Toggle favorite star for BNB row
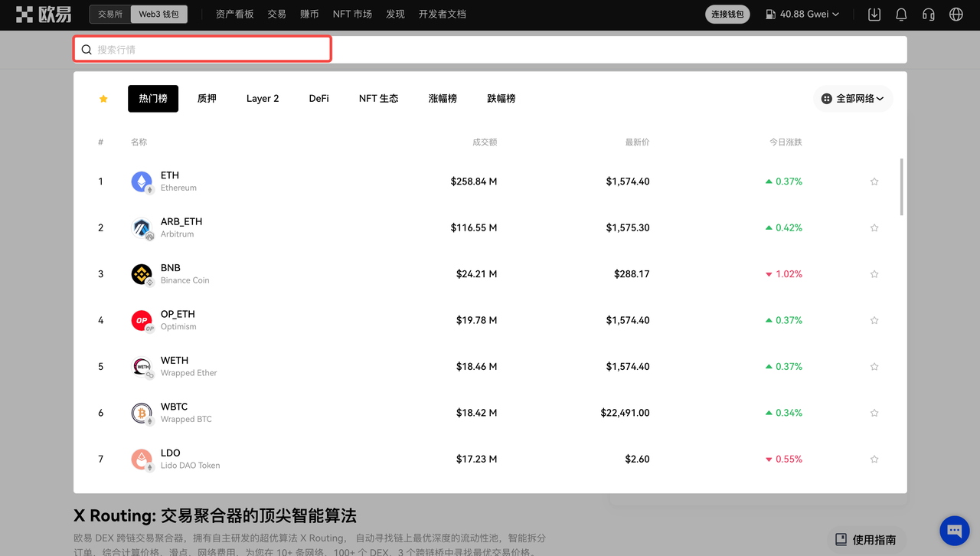The image size is (980, 556). coord(874,274)
